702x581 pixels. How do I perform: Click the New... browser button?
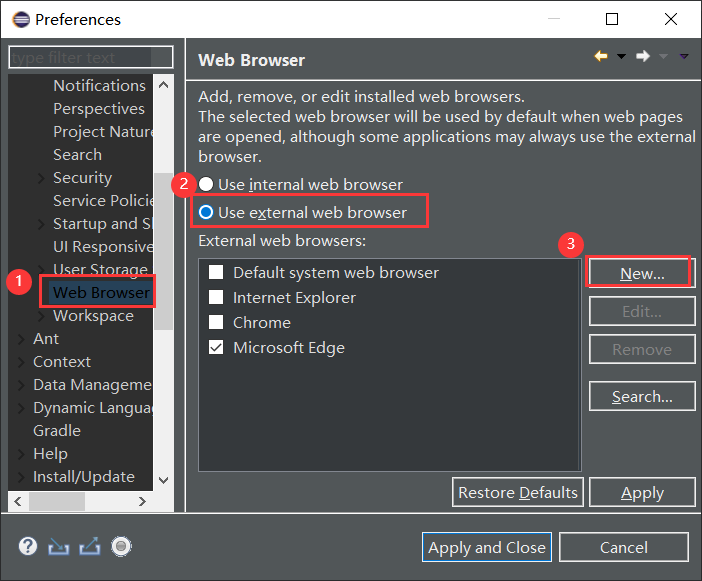[x=641, y=273]
